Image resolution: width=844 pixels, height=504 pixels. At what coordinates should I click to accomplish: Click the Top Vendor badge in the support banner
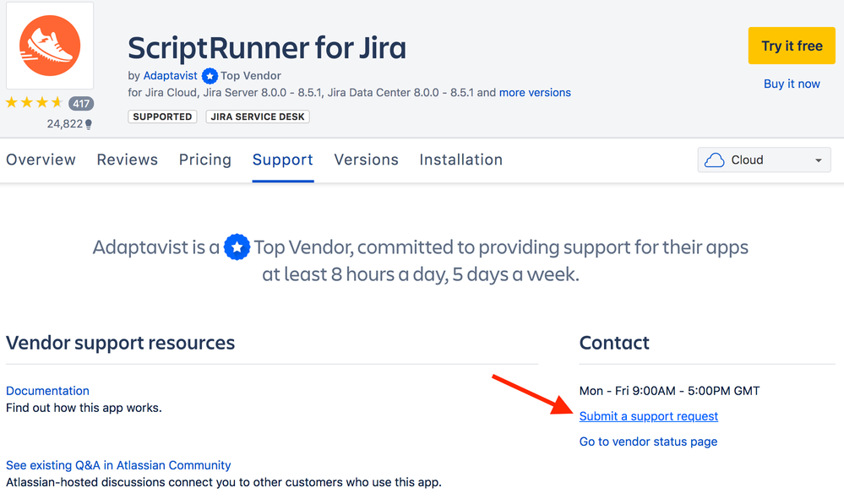pyautogui.click(x=237, y=247)
